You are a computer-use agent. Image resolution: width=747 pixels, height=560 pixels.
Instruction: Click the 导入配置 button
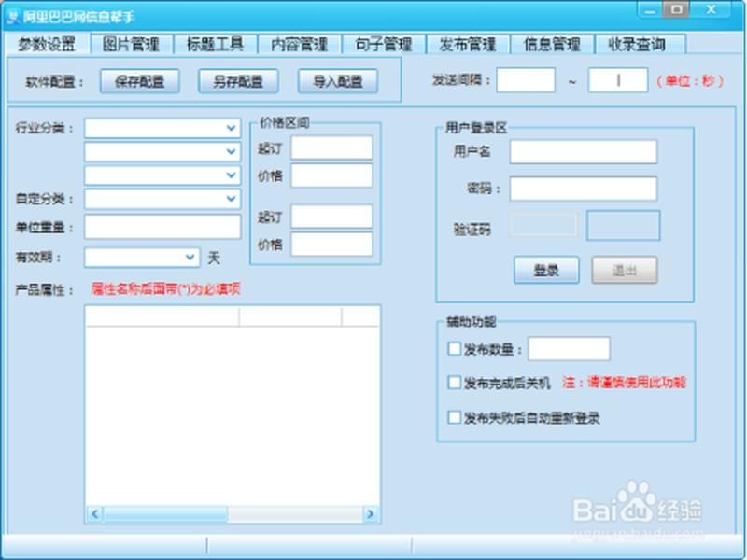(x=338, y=81)
